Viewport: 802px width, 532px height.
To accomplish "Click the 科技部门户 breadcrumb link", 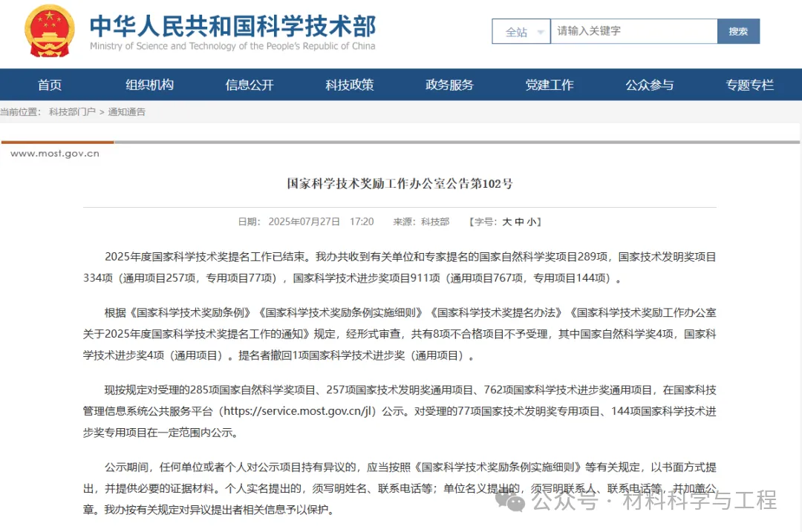I will pyautogui.click(x=72, y=112).
